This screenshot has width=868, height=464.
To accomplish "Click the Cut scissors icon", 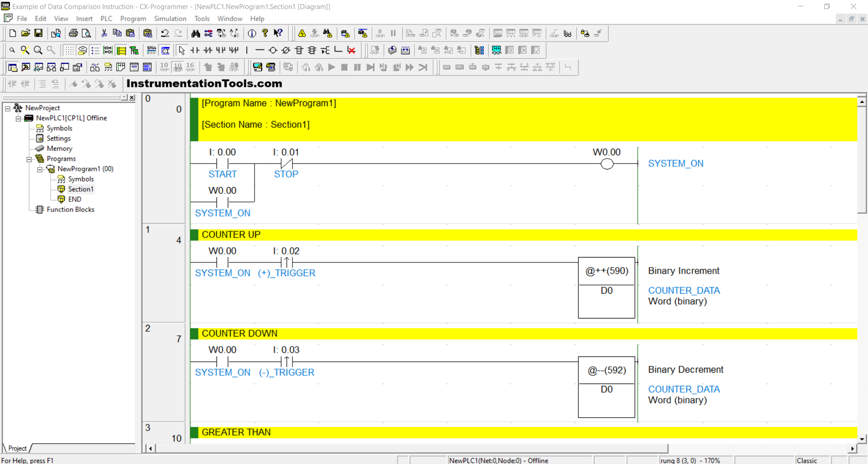I will coord(104,33).
